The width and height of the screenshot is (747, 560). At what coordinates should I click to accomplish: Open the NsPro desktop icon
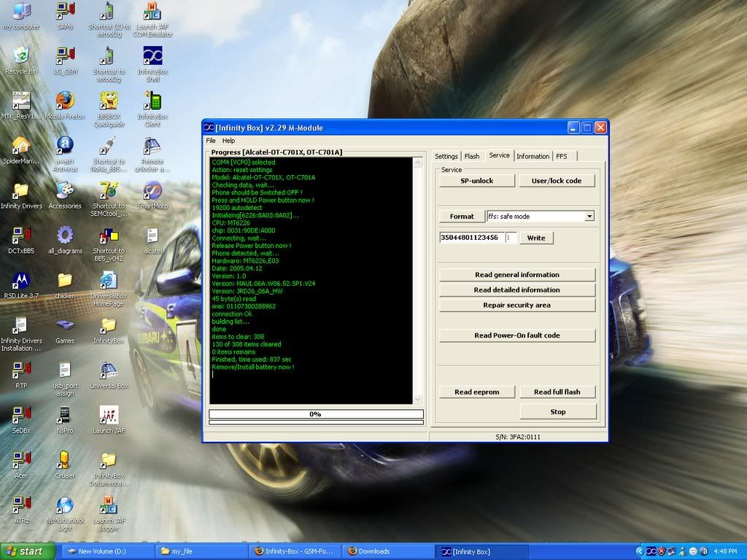(x=65, y=416)
